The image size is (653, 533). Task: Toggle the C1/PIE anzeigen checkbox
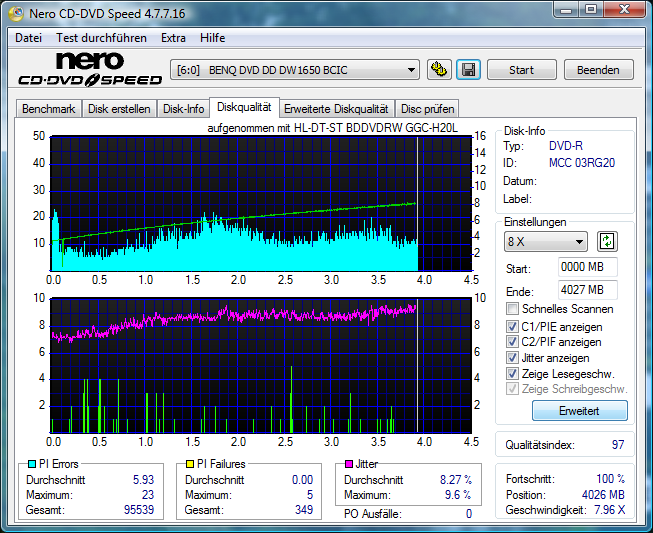pyautogui.click(x=513, y=326)
